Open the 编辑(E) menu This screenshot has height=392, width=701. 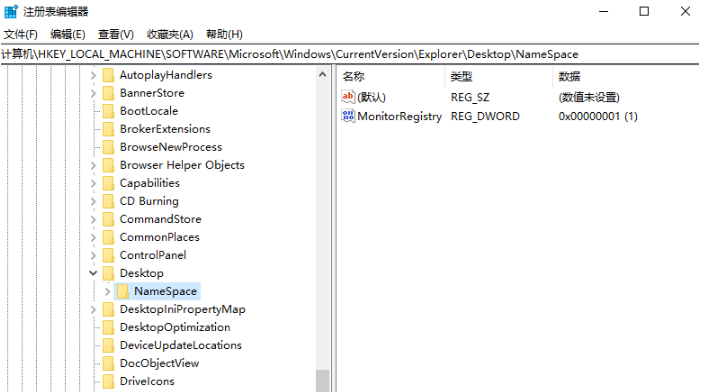click(68, 34)
